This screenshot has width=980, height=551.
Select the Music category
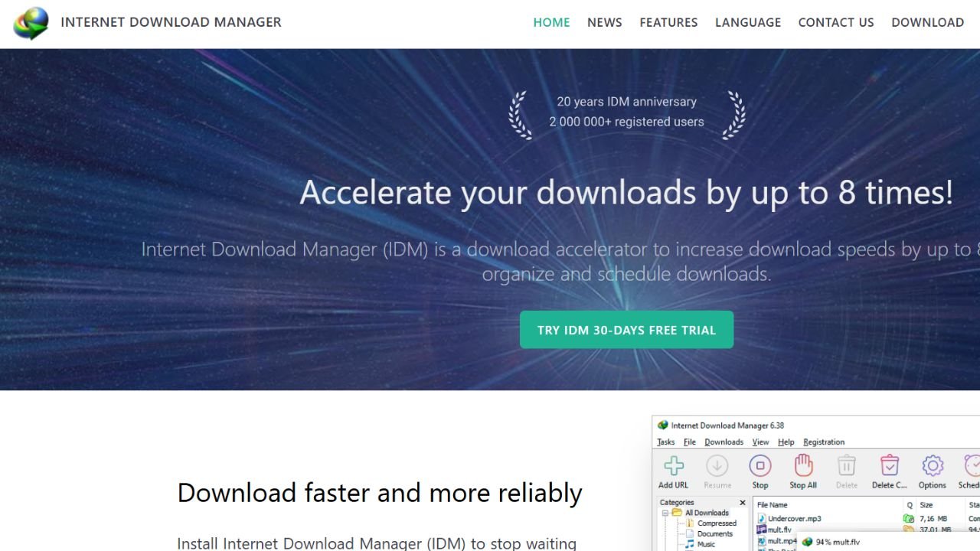(x=706, y=544)
